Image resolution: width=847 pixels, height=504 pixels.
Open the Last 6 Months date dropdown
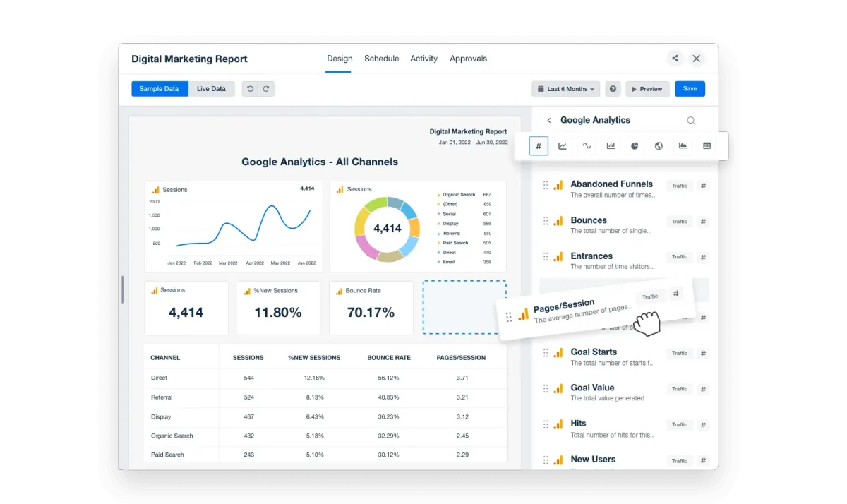pos(566,89)
